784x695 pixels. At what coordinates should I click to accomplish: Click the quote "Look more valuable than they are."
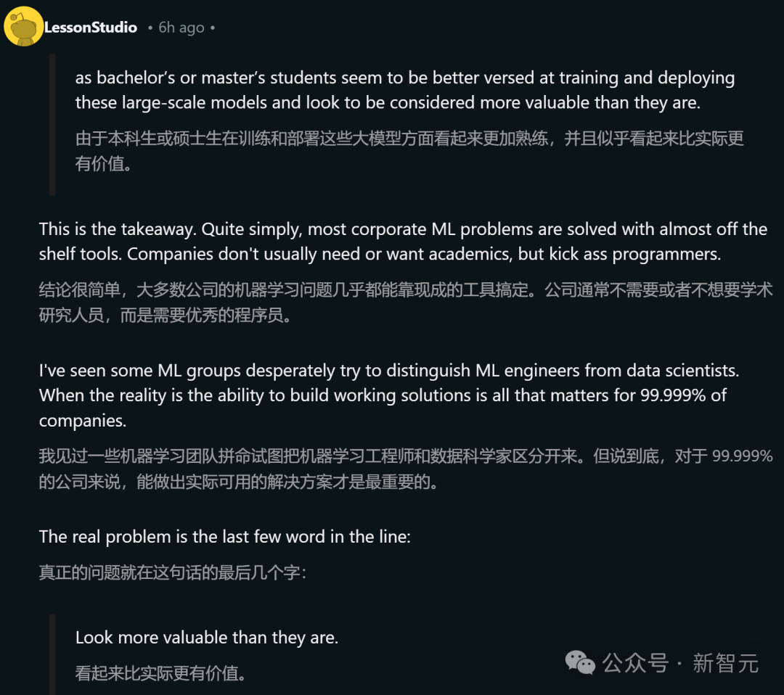(207, 638)
